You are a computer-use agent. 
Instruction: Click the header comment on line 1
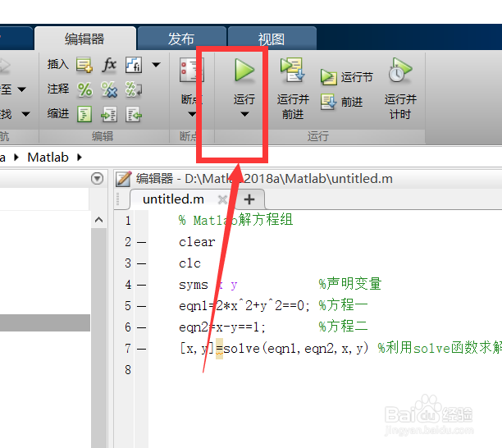[235, 221]
